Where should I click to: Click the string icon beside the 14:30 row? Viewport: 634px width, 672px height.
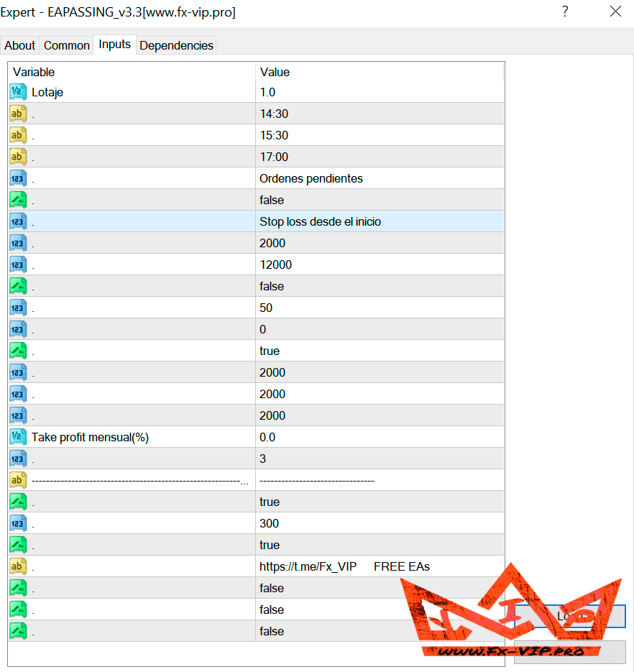18,114
